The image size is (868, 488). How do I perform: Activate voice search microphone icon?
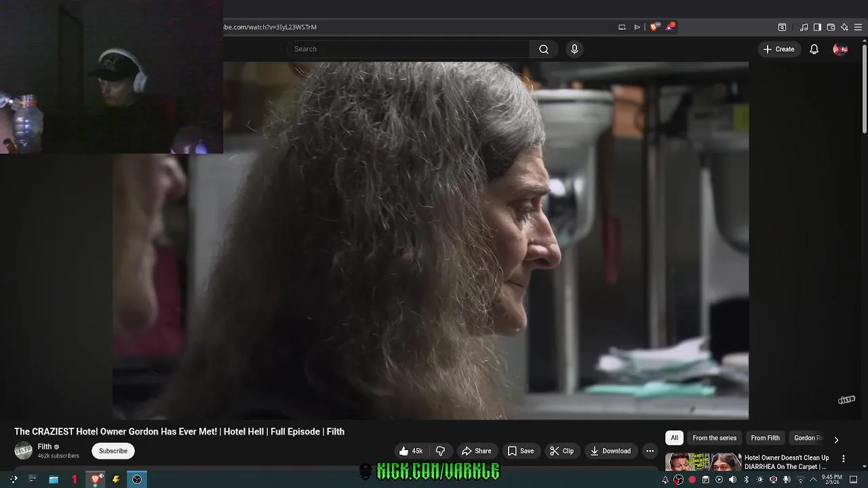(574, 49)
